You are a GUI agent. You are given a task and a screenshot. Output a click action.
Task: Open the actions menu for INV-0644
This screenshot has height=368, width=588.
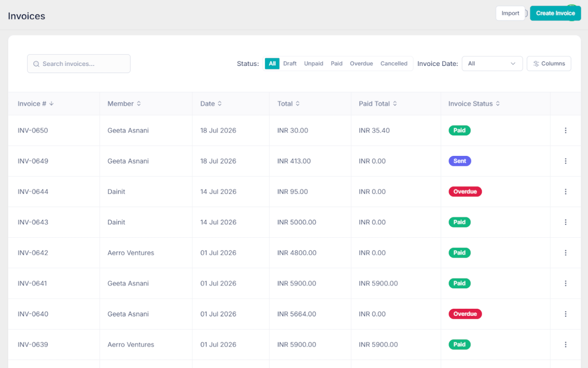point(566,192)
